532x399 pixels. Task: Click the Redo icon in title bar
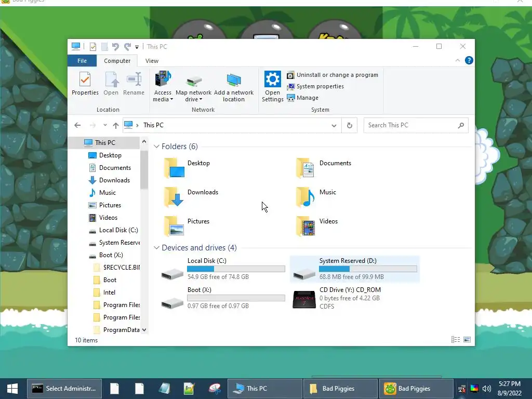click(128, 47)
